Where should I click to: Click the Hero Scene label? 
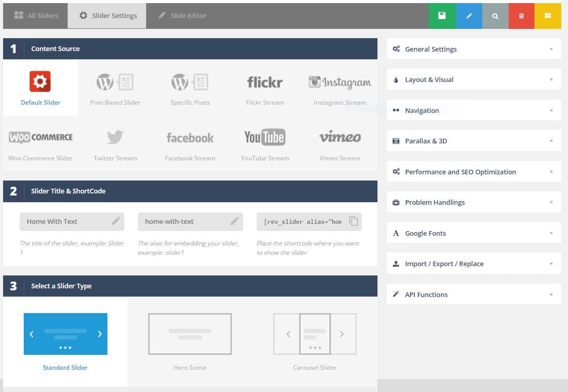pyautogui.click(x=190, y=367)
